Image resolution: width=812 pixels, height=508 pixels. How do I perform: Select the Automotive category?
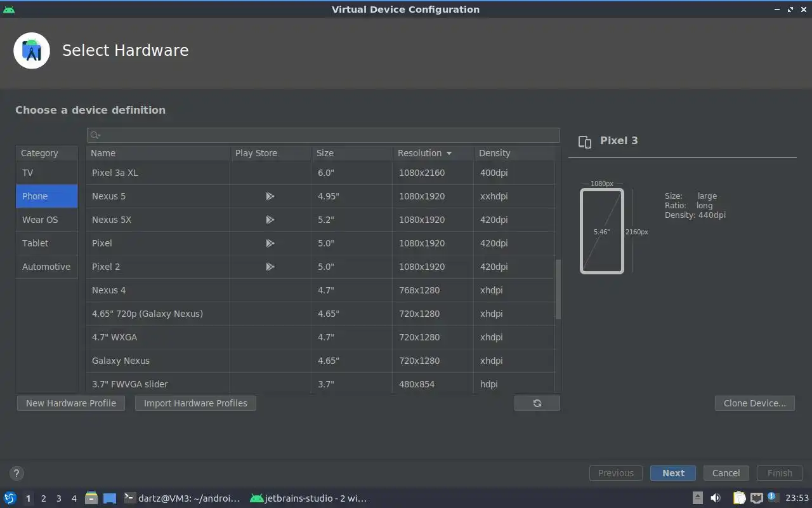[47, 267]
